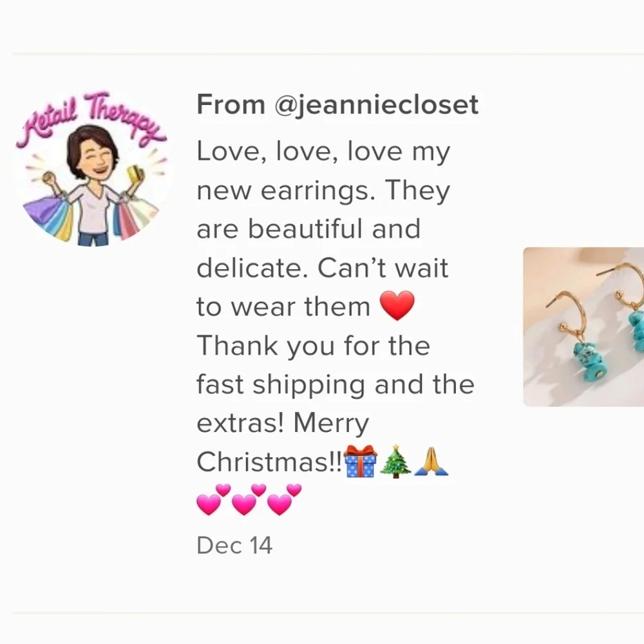Open the turquoise earrings product thumbnail

click(583, 327)
